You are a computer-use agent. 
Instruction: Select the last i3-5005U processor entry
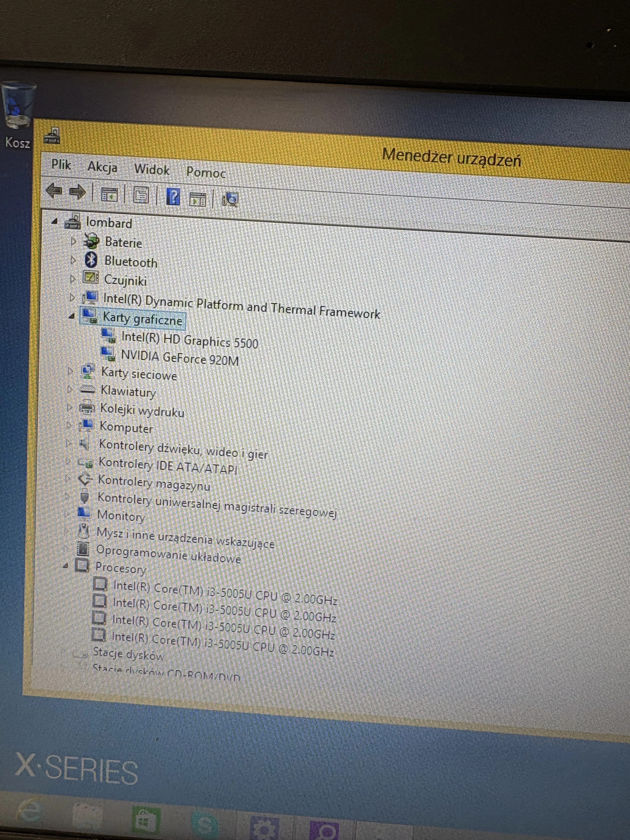point(223,644)
